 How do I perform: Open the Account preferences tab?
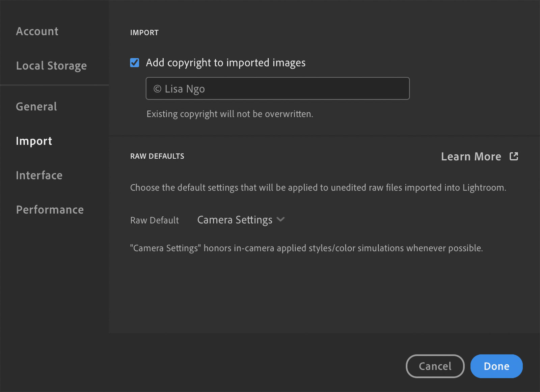point(37,31)
